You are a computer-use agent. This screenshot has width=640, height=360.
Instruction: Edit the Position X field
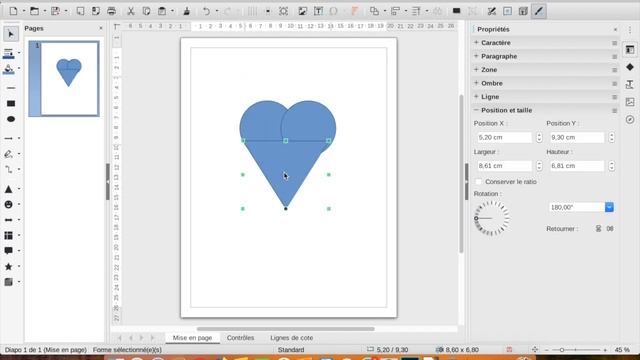[x=504, y=137]
